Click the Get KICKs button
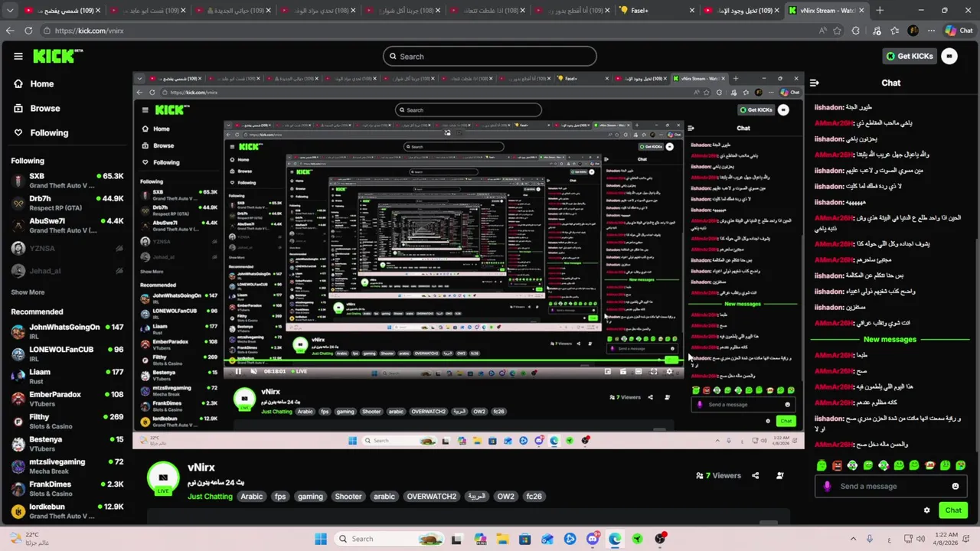Screen dimensions: 980x551 click(909, 56)
